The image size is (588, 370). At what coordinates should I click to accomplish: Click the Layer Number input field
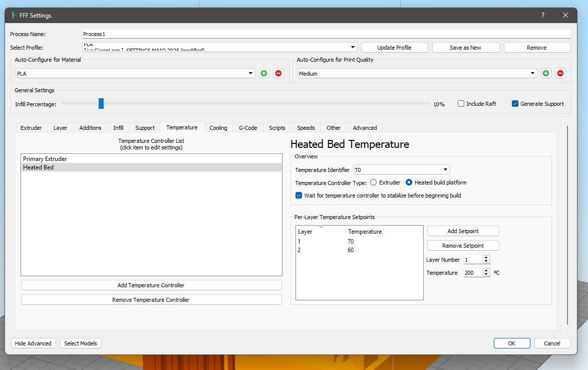click(x=473, y=259)
